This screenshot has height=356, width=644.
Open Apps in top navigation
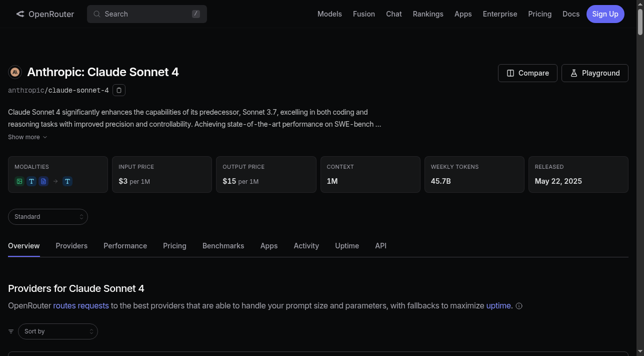coord(463,14)
